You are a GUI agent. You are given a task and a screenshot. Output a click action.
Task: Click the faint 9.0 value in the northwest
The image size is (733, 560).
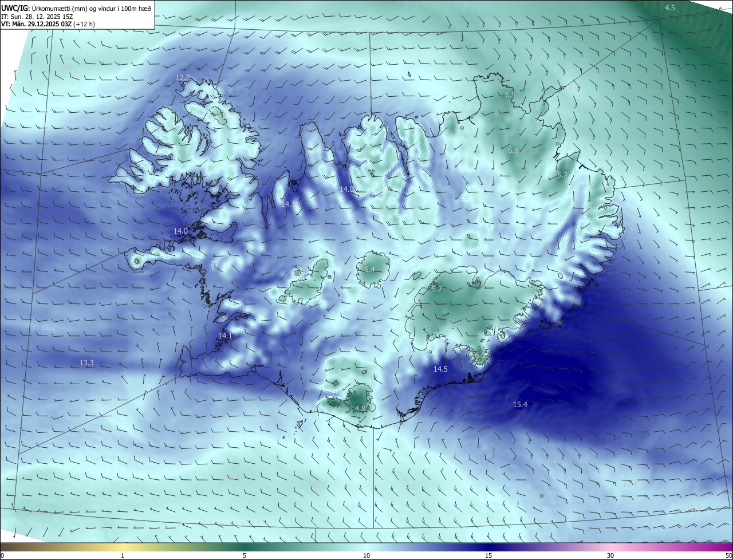pyautogui.click(x=66, y=67)
